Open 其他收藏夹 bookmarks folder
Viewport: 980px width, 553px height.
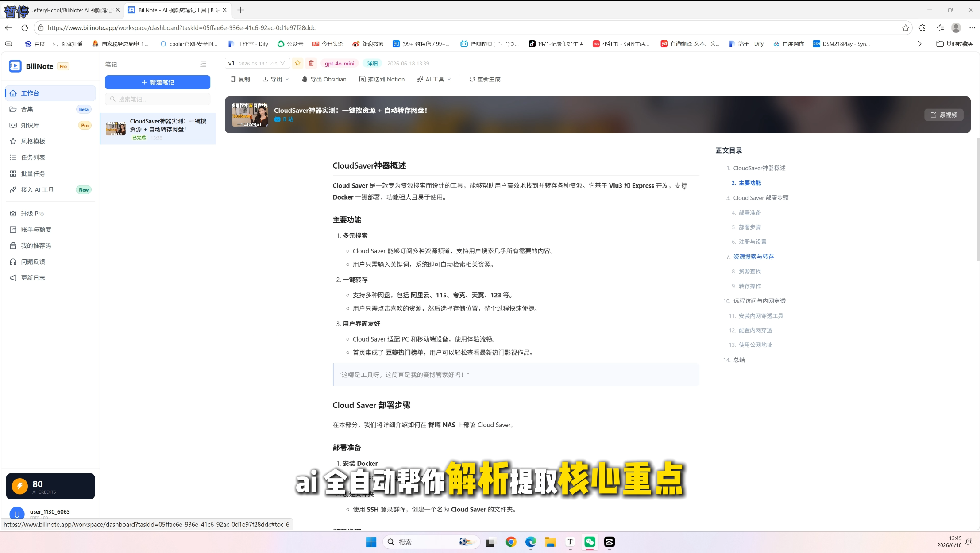(x=955, y=44)
